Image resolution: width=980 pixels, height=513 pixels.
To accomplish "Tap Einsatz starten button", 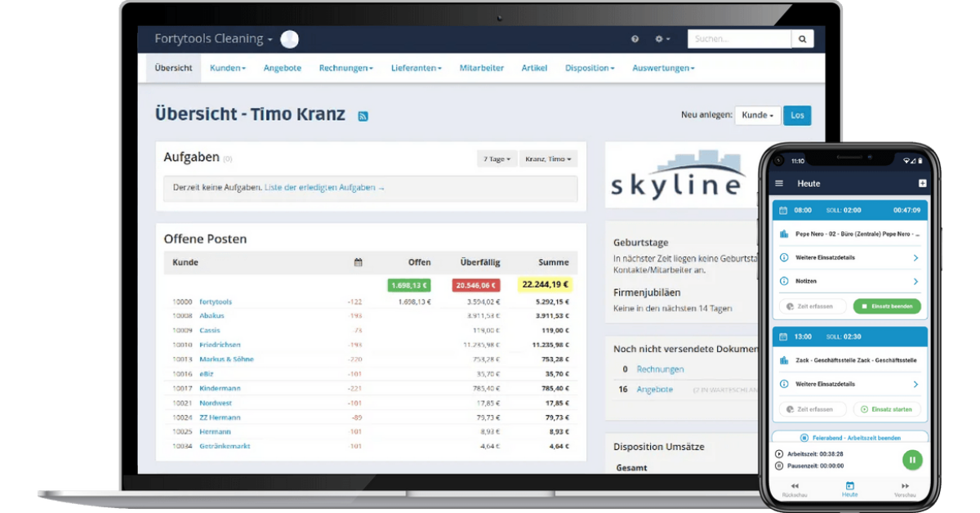I will click(887, 409).
